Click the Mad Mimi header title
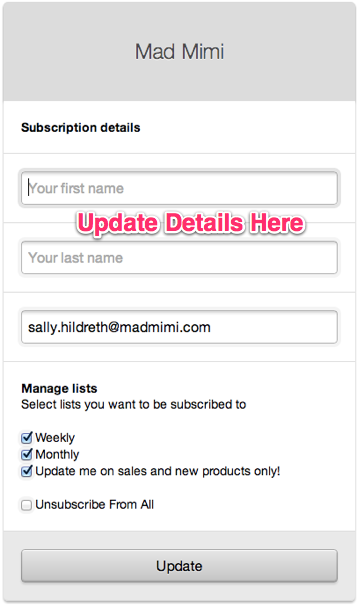 (x=179, y=52)
